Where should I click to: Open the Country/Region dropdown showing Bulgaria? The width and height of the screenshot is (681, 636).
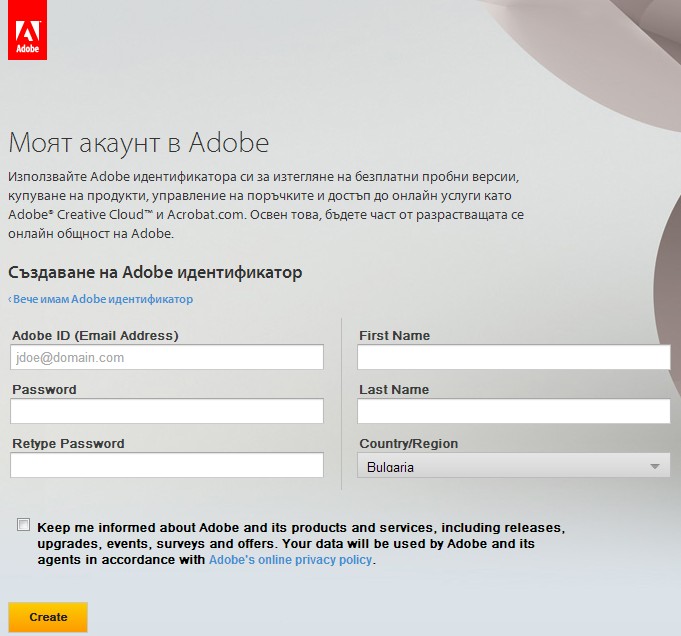point(514,465)
